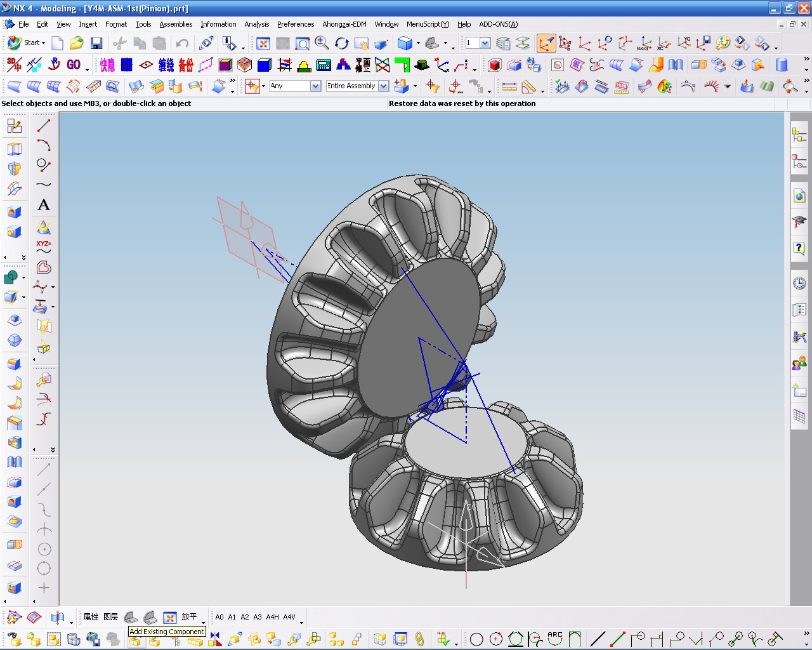
Task: Open the History clock side tab
Action: pyautogui.click(x=799, y=283)
